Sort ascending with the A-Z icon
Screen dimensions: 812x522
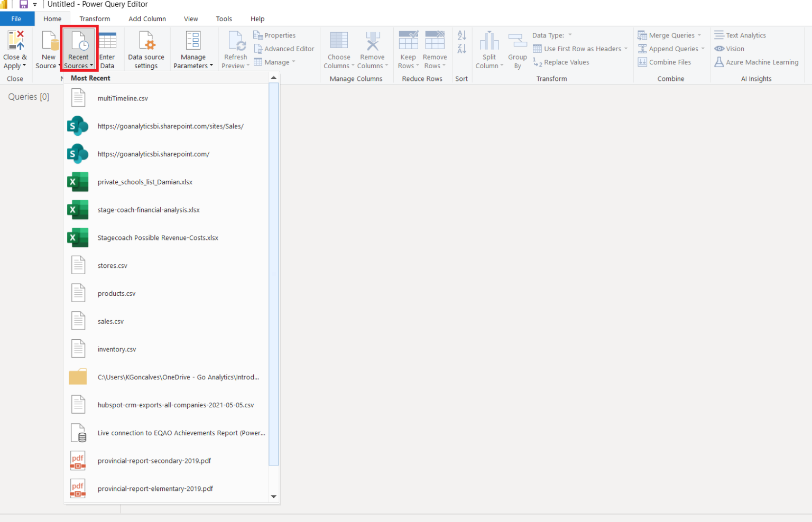click(462, 35)
